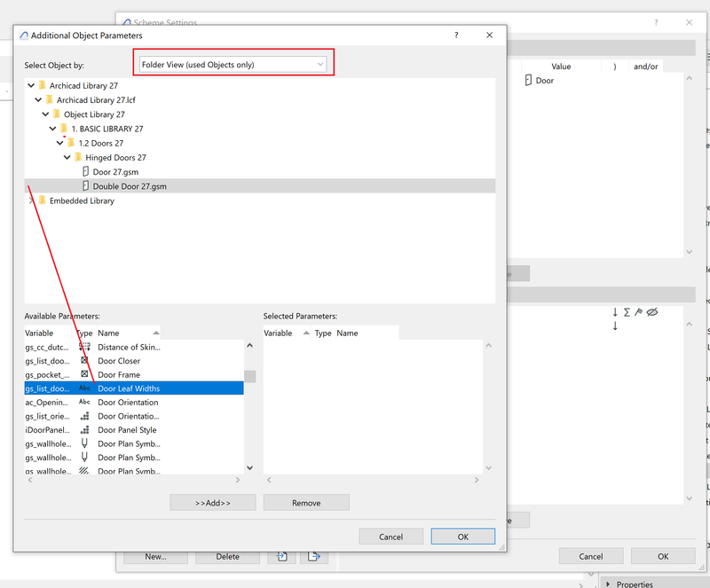Click the sum Σ icon in Scheme Settings
The width and height of the screenshot is (710, 588).
627,312
